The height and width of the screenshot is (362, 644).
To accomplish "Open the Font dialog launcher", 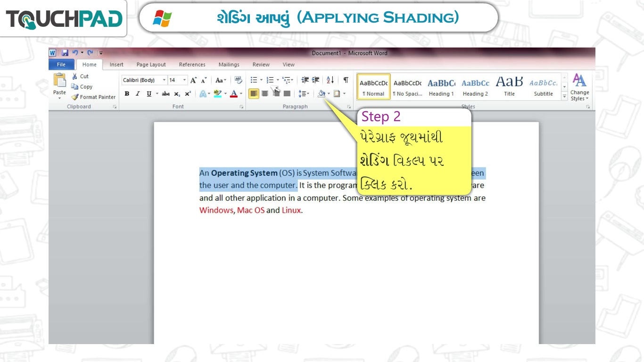I will click(x=242, y=107).
